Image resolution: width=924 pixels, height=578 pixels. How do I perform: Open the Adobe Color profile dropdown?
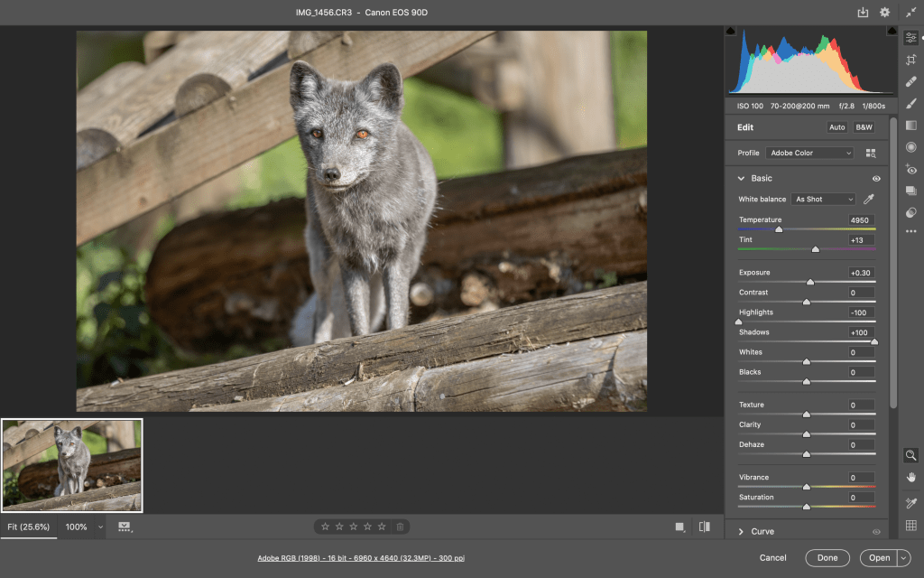tap(809, 154)
